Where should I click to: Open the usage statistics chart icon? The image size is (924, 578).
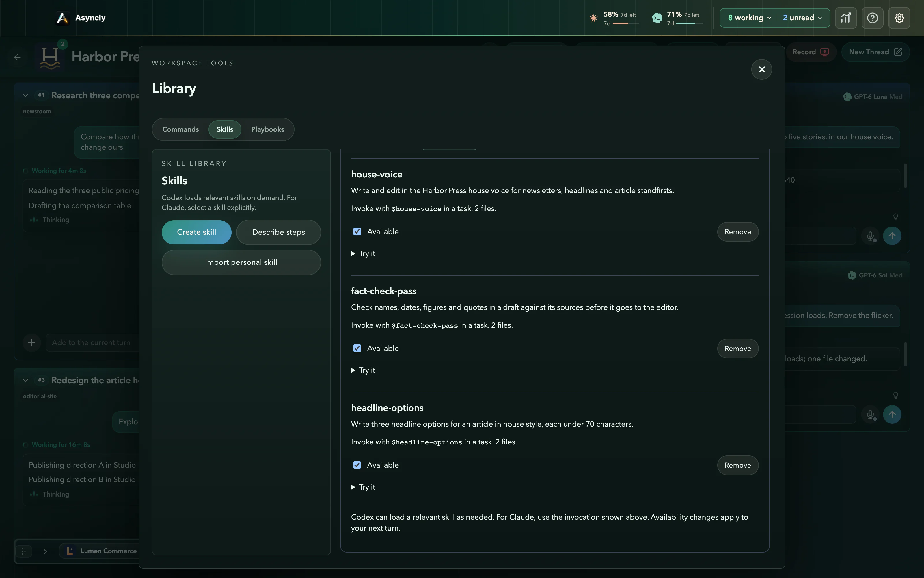pyautogui.click(x=846, y=18)
